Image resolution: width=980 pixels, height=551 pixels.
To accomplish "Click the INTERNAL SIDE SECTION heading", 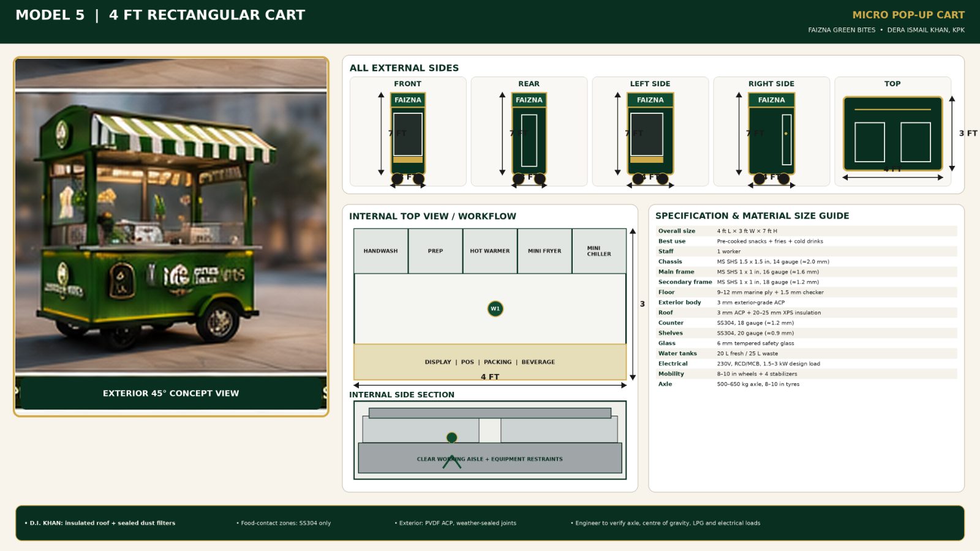I will click(402, 395).
